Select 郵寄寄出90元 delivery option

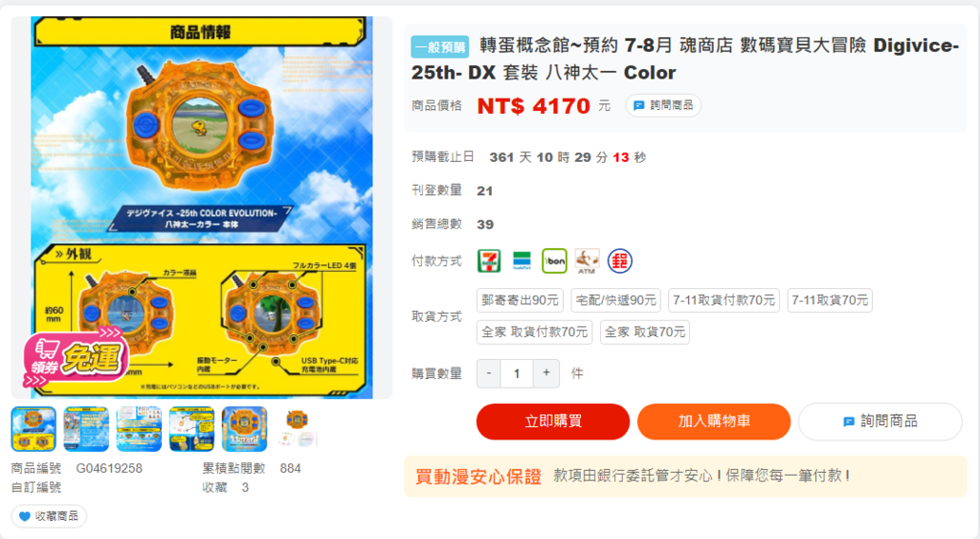[520, 301]
